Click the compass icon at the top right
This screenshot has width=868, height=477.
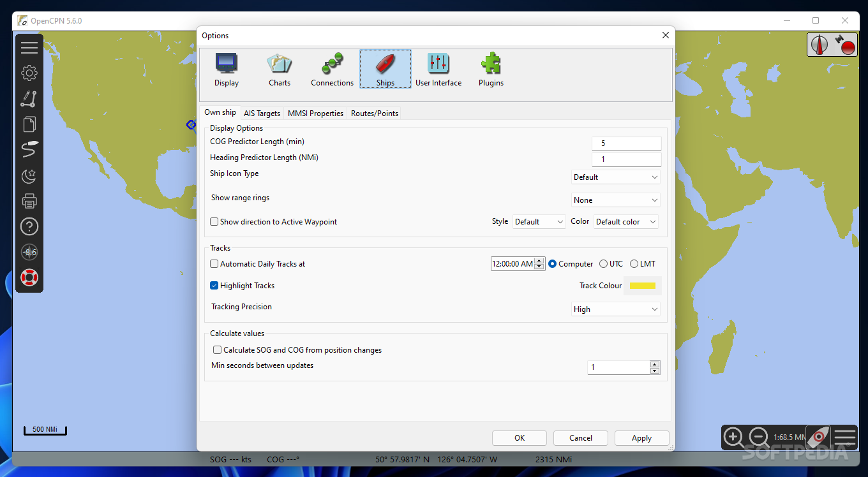coord(819,45)
